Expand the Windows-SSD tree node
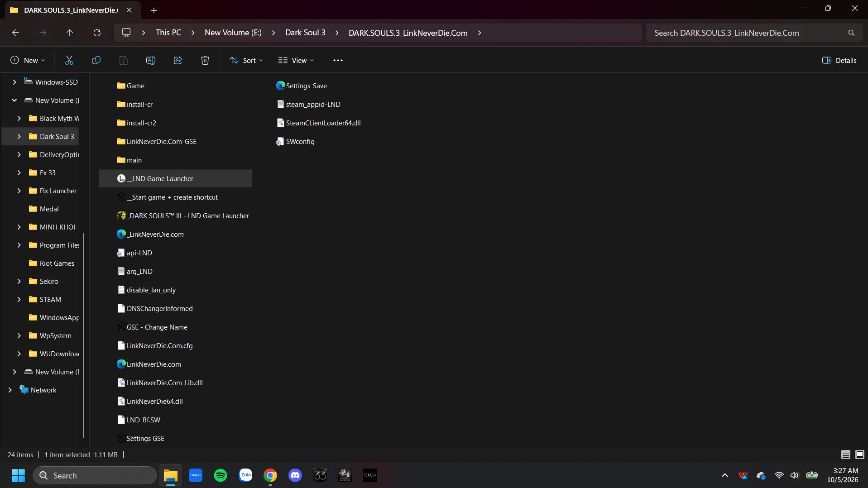 point(14,82)
